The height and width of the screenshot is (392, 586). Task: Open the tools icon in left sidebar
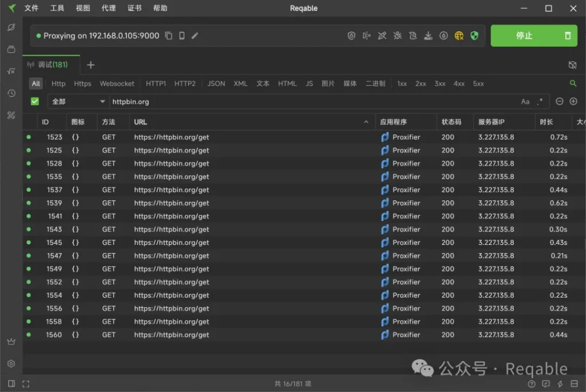tap(11, 115)
